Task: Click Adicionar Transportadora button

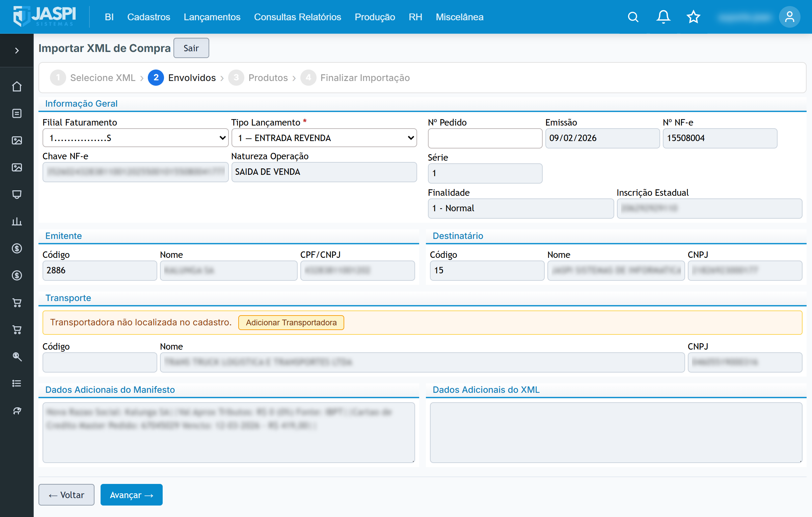Action: [291, 323]
